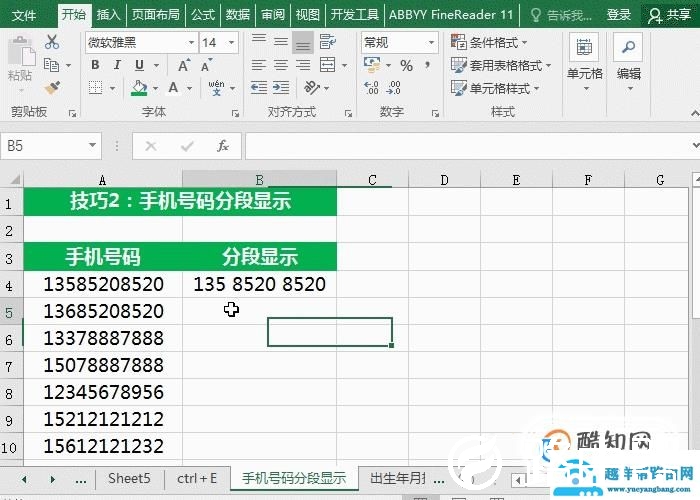The image size is (700, 500).
Task: Open the 文件 file menu
Action: tap(24, 15)
